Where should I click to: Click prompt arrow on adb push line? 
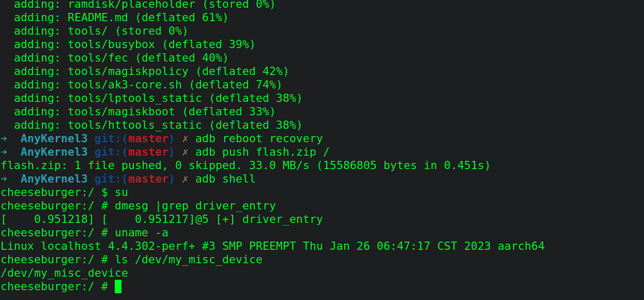(4, 152)
